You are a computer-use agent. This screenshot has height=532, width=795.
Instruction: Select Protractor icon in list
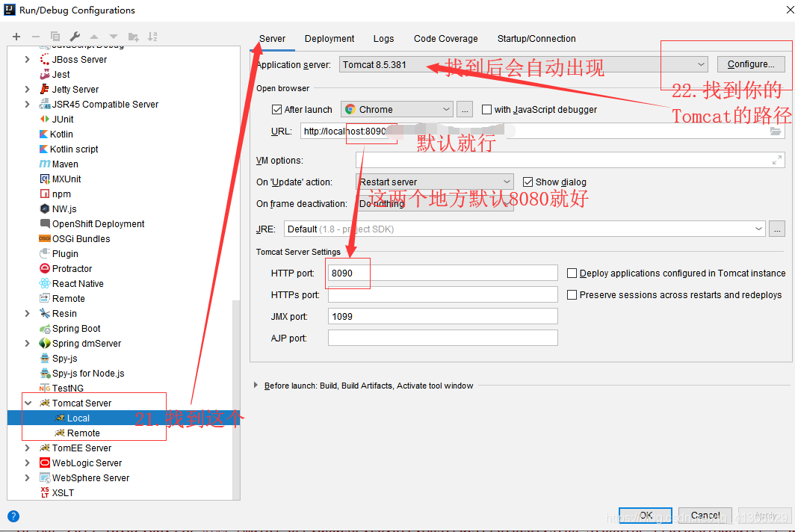pyautogui.click(x=45, y=269)
